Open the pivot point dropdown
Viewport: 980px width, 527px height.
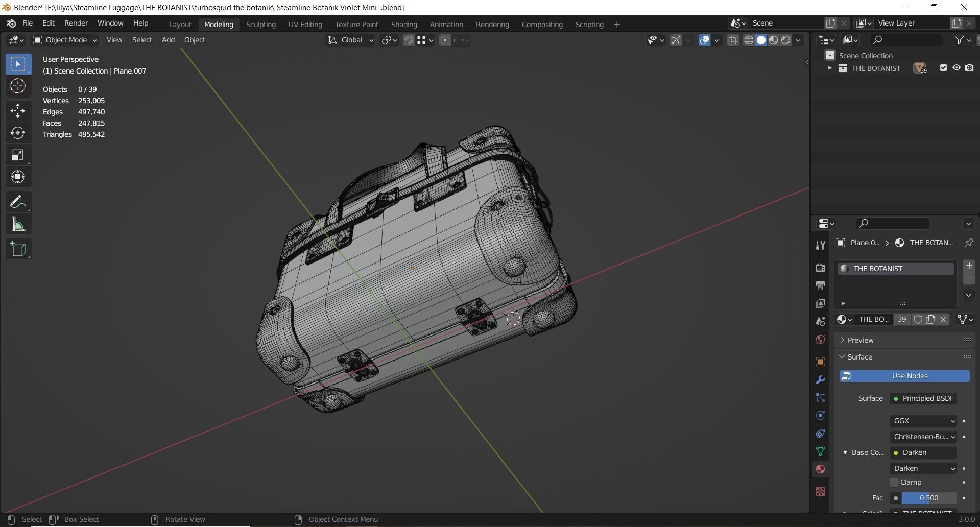[389, 40]
